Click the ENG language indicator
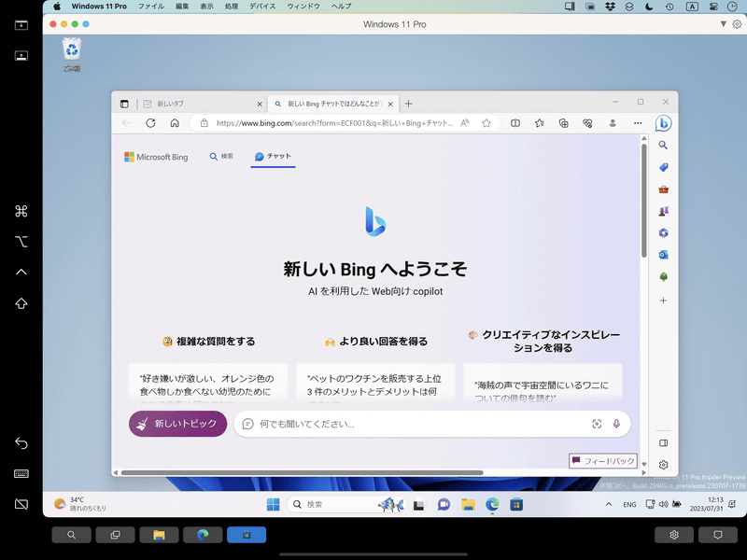 (x=629, y=505)
